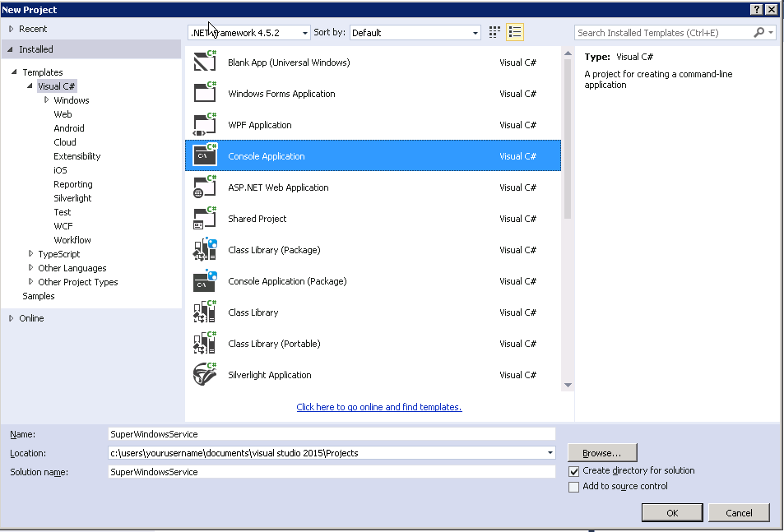This screenshot has width=784, height=532.
Task: Select the Reporting category
Action: (73, 184)
